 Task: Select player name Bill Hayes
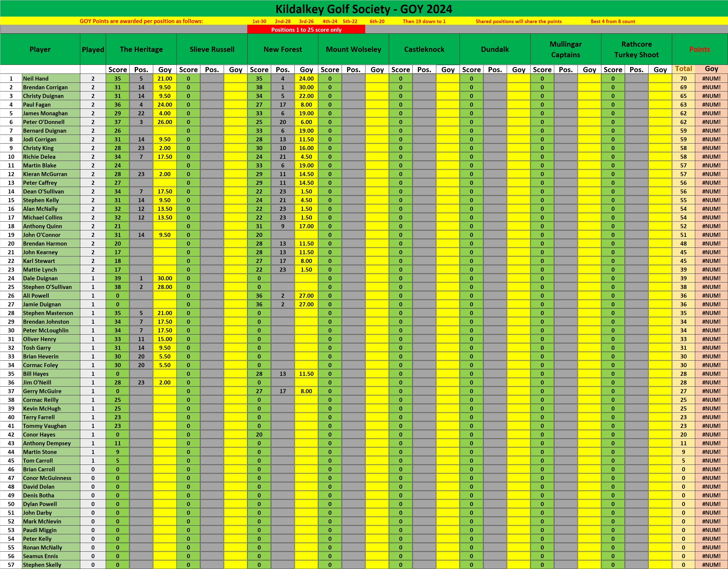51,374
